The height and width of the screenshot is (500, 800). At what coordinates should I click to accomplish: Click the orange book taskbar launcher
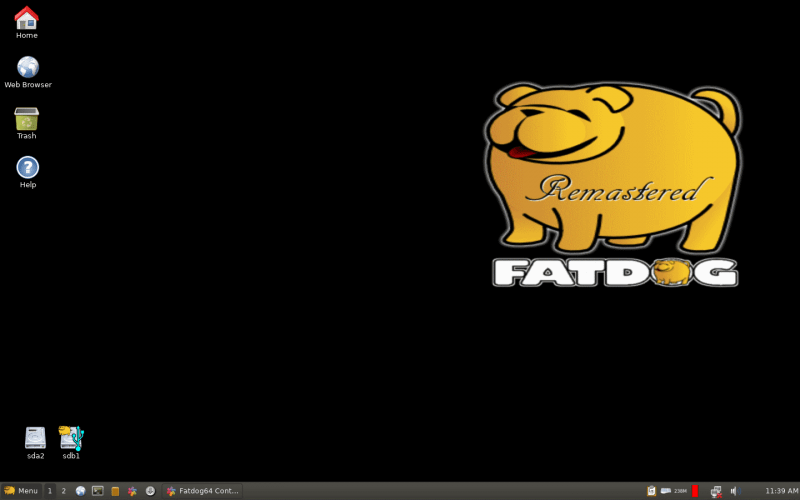tap(115, 491)
